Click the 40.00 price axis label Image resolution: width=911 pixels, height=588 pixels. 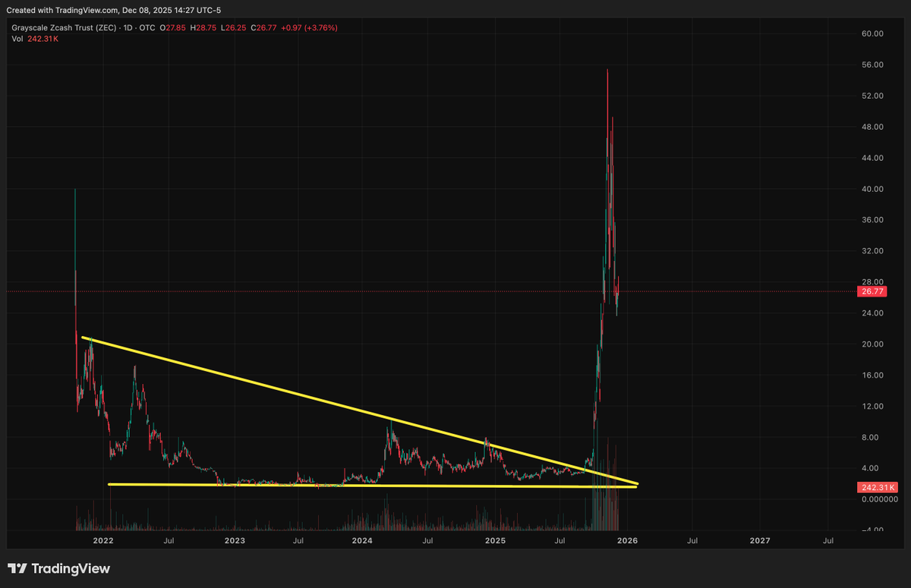(x=872, y=189)
